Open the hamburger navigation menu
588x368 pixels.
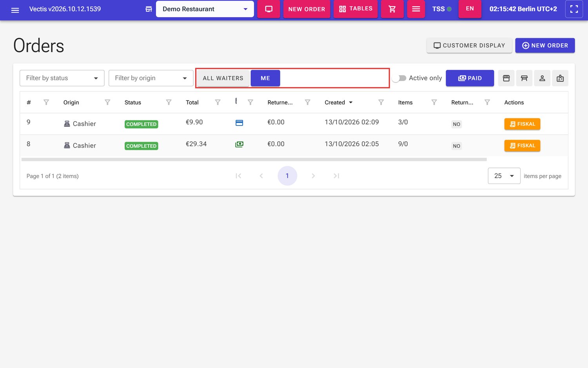[x=15, y=10]
